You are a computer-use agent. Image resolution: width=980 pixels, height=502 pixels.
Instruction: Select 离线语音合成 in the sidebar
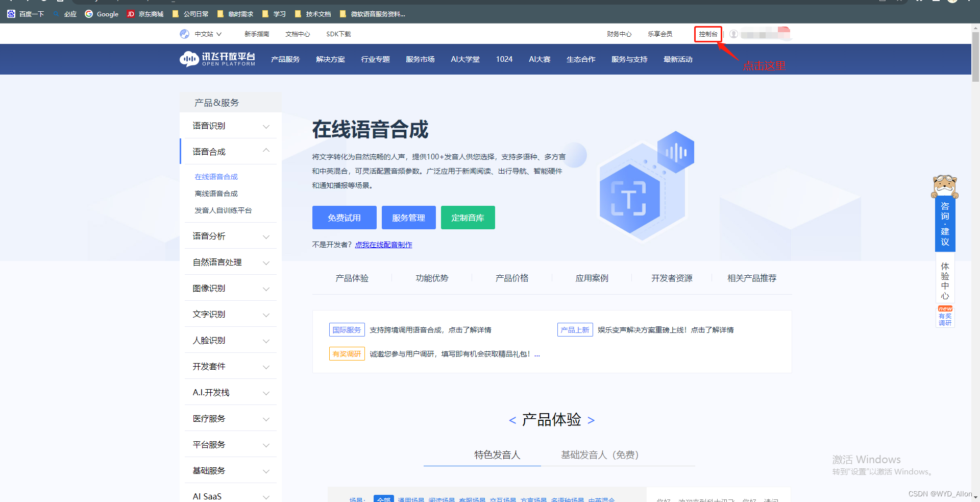216,194
